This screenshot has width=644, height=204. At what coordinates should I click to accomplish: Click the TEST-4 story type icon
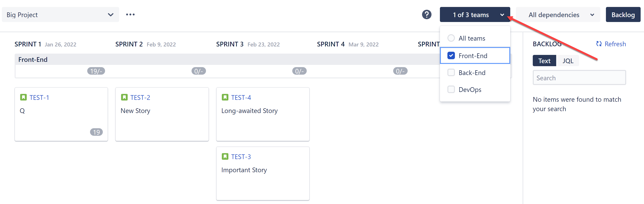[x=225, y=97]
